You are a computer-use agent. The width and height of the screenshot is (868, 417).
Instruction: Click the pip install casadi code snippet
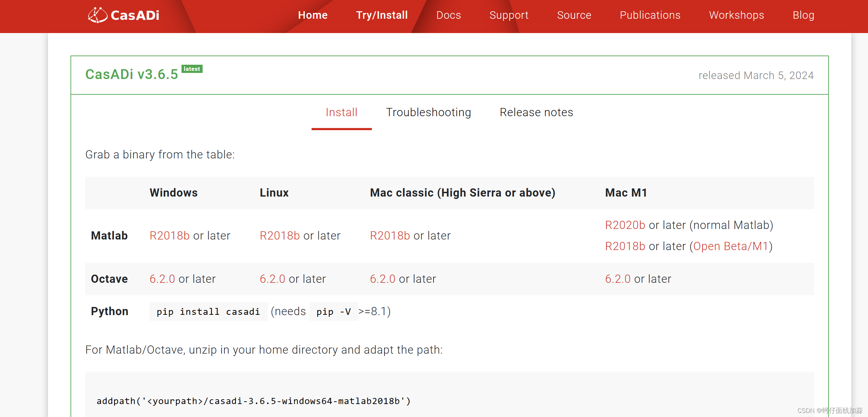208,312
